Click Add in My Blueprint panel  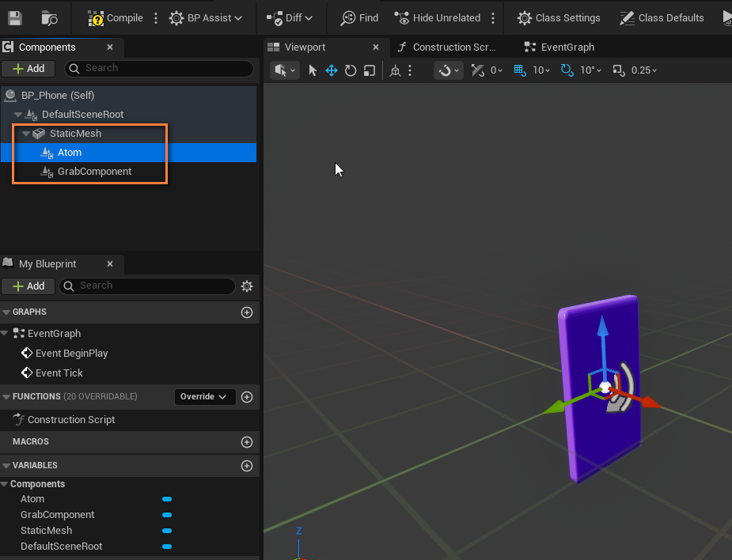[x=28, y=286]
